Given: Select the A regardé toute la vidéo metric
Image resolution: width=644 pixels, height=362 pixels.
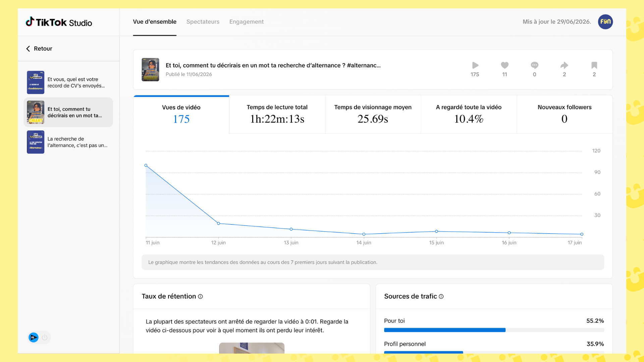Looking at the screenshot, I should tap(469, 114).
